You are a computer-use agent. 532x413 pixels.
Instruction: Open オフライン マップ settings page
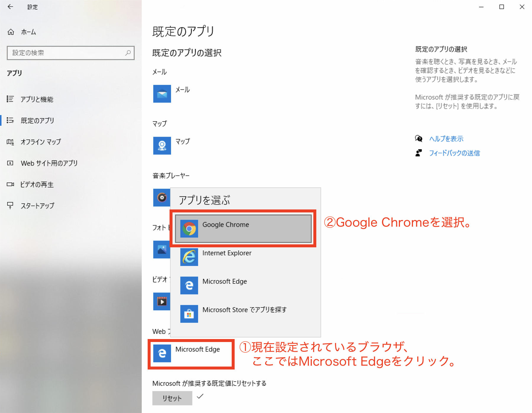(71, 142)
